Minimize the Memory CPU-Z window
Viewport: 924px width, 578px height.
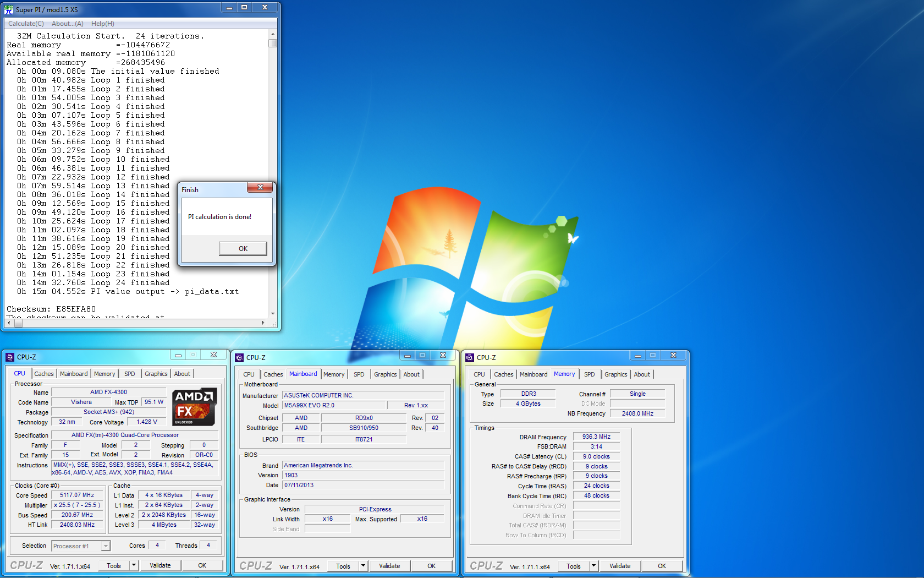637,356
